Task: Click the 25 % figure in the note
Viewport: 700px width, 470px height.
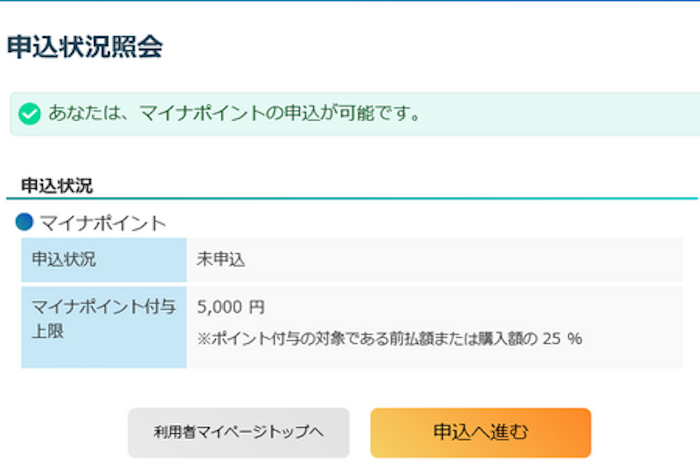Action: coord(562,338)
